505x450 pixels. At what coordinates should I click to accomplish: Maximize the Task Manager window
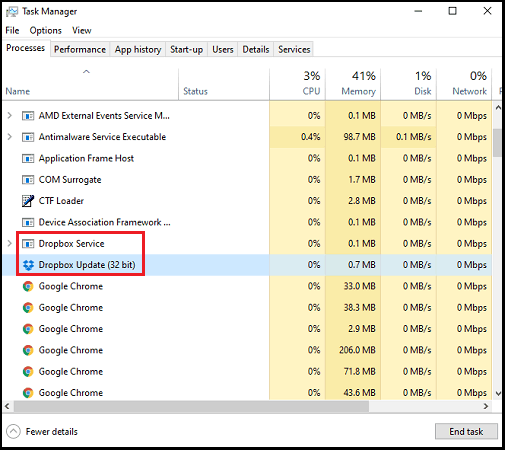[452, 11]
